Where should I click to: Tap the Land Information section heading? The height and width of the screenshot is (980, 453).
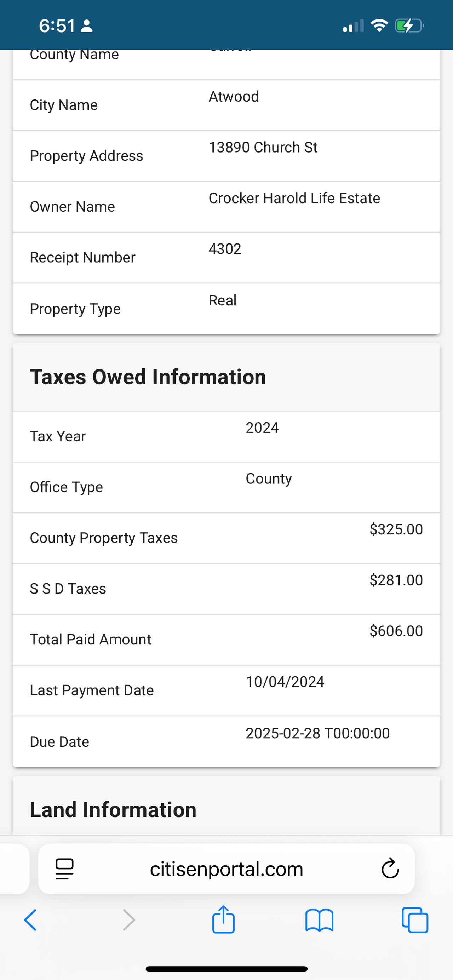[x=113, y=809]
